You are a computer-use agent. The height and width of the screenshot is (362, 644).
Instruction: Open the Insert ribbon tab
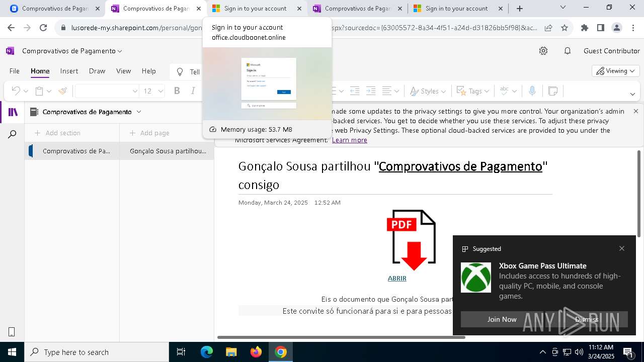click(x=69, y=71)
